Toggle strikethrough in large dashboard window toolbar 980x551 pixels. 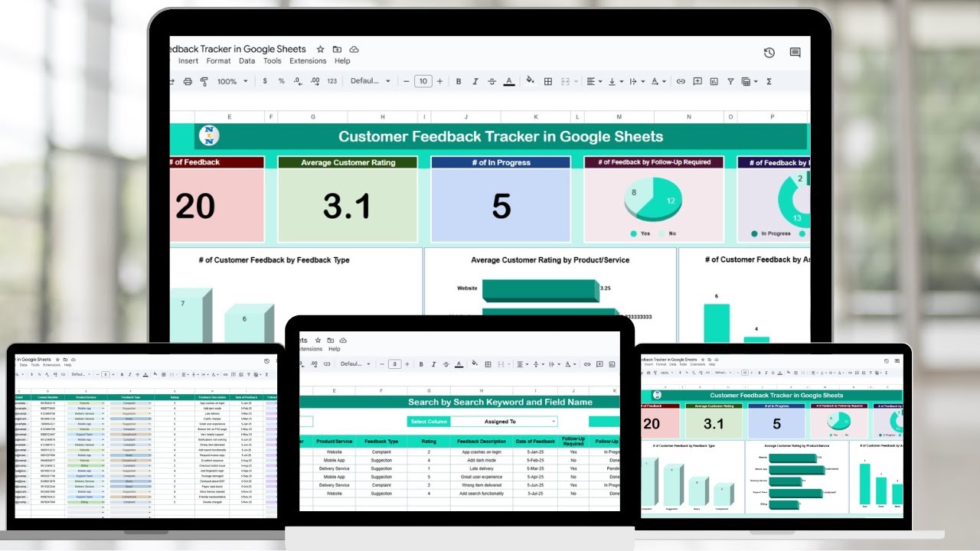492,81
